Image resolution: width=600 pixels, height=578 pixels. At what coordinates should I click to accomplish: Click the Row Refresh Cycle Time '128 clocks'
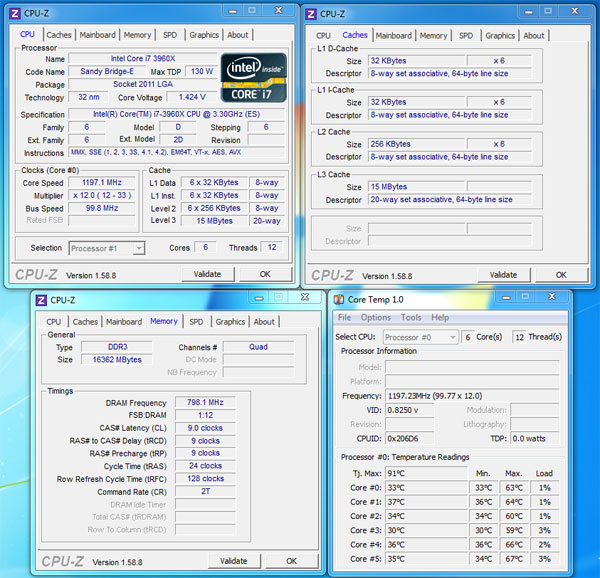coord(205,479)
